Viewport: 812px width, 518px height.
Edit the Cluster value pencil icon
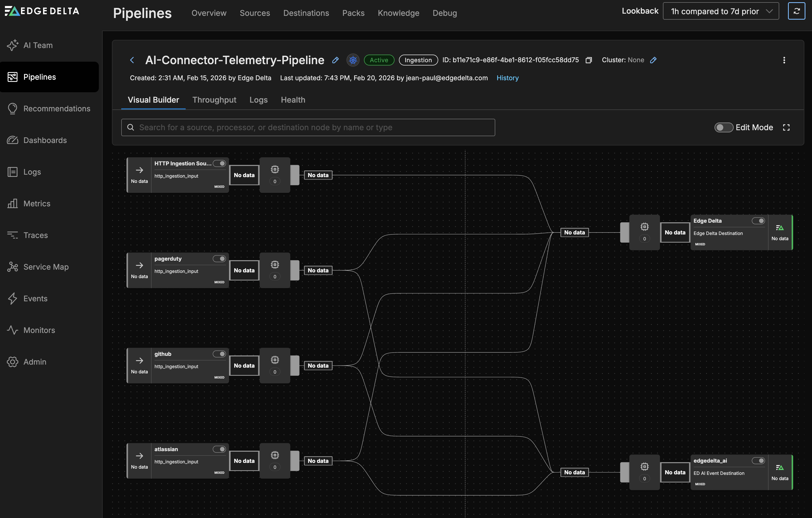653,60
